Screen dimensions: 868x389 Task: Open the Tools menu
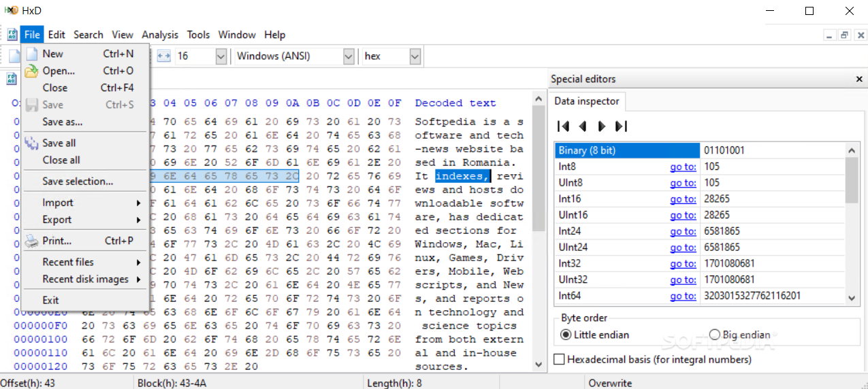click(198, 35)
